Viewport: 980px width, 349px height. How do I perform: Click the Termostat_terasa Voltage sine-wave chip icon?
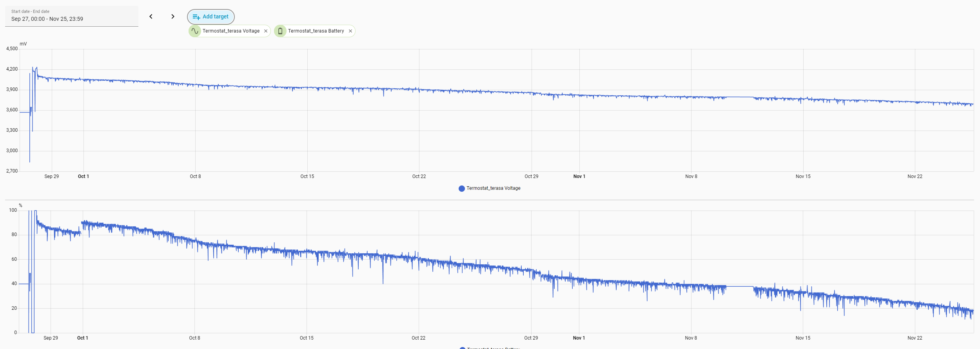click(x=195, y=31)
